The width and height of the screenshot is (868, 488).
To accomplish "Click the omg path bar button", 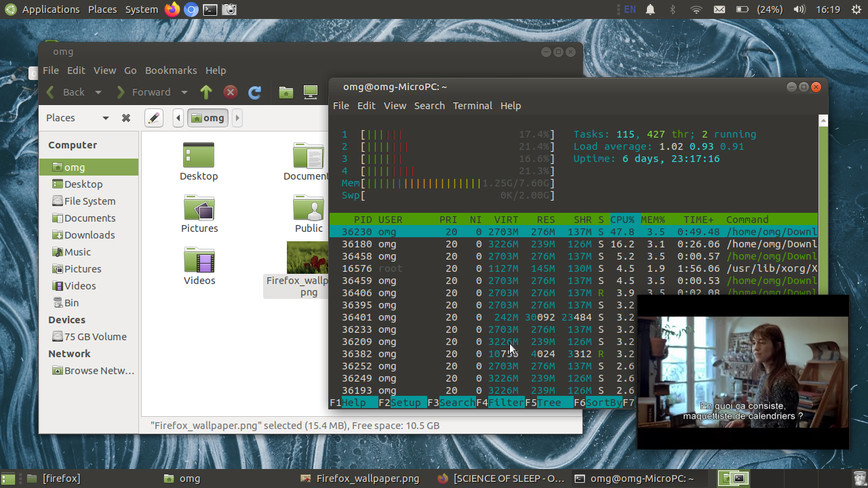I will click(208, 118).
